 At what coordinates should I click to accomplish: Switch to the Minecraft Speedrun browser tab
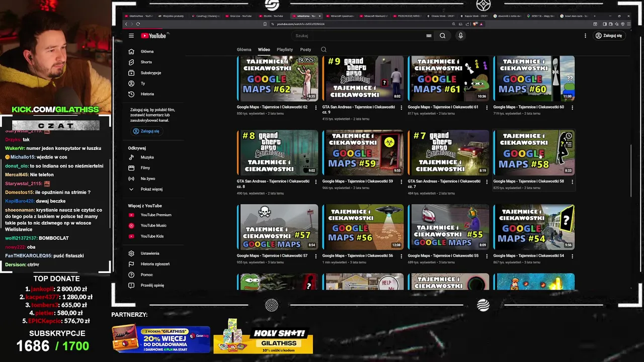point(340,16)
